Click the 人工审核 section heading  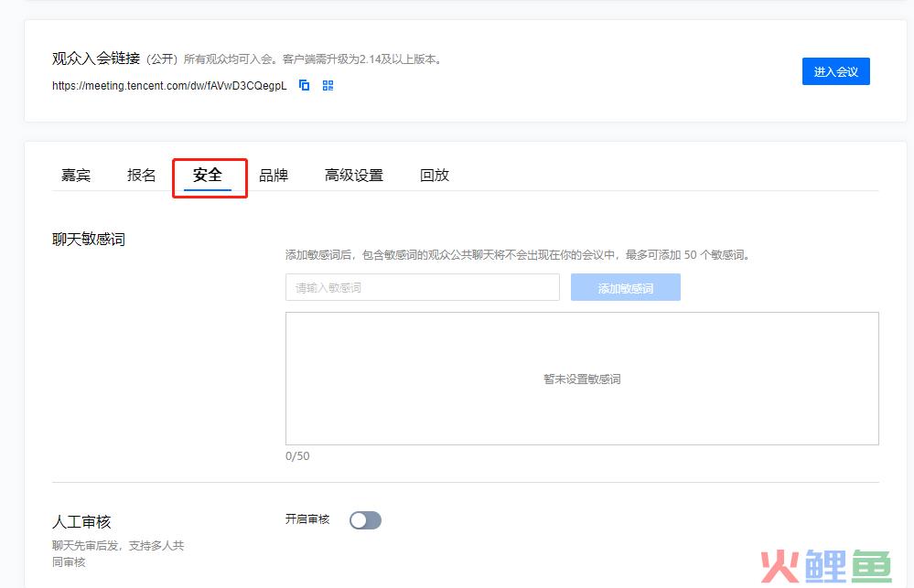click(x=81, y=521)
